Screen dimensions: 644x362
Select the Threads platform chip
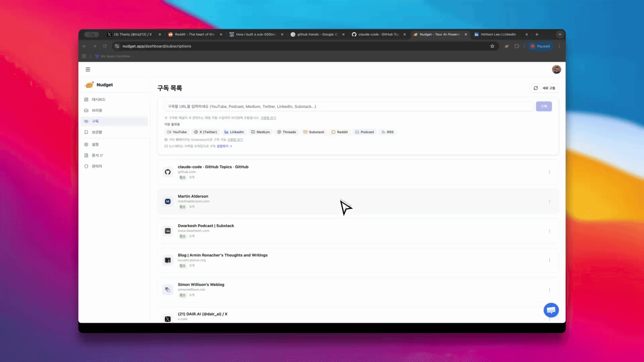pyautogui.click(x=287, y=132)
